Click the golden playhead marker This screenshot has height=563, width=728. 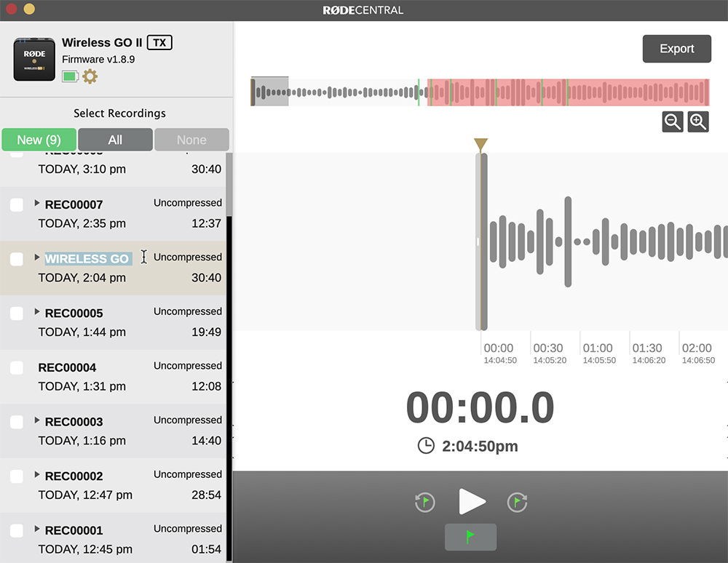[480, 145]
